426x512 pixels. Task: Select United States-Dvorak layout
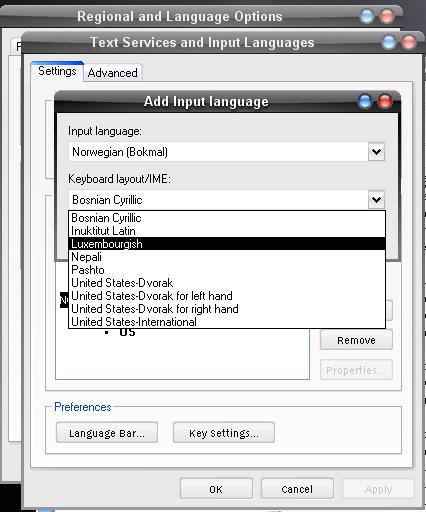click(227, 283)
